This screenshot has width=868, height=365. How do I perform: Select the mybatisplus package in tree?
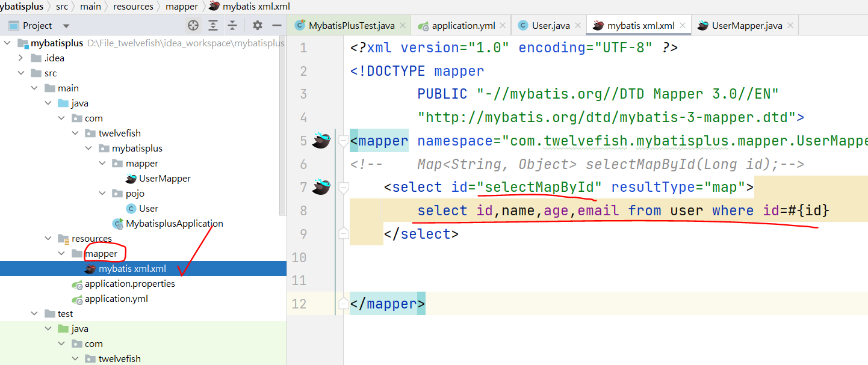[x=137, y=149]
